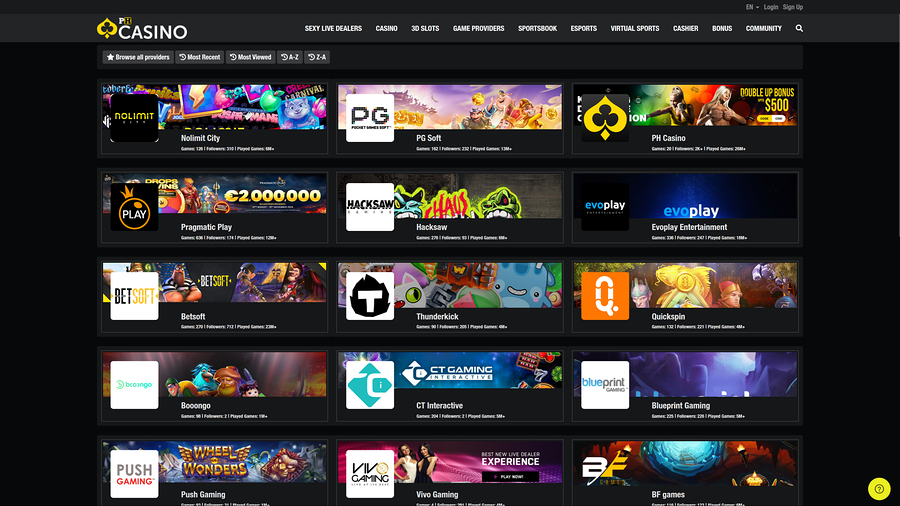
Task: Open the Quickspin Q logo tile
Action: point(605,295)
